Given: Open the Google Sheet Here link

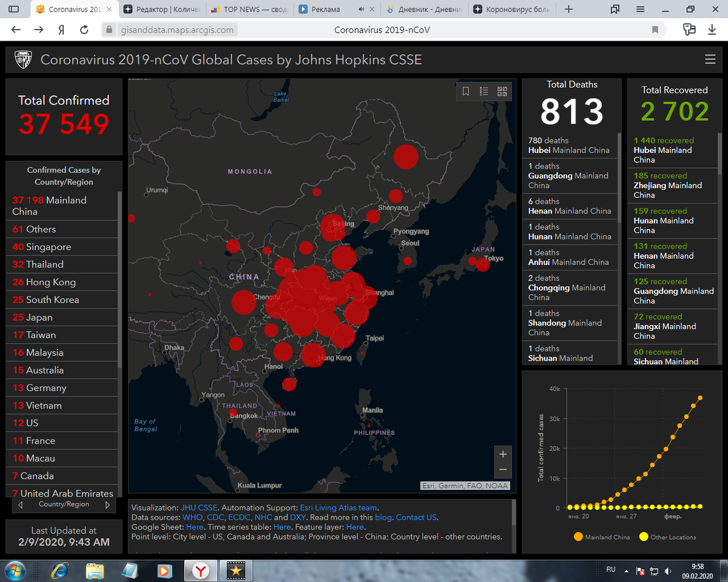Looking at the screenshot, I should coord(195,527).
